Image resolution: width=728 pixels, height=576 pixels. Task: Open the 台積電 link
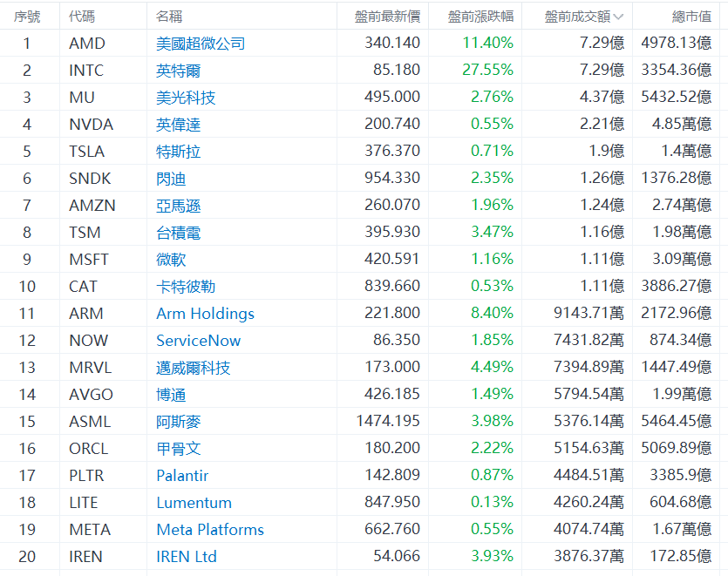point(178,233)
